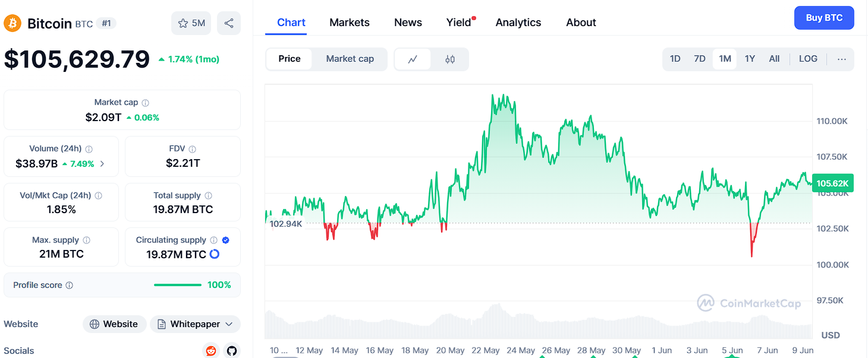Click the $105,629.79 price heading
868x358 pixels.
pos(77,59)
